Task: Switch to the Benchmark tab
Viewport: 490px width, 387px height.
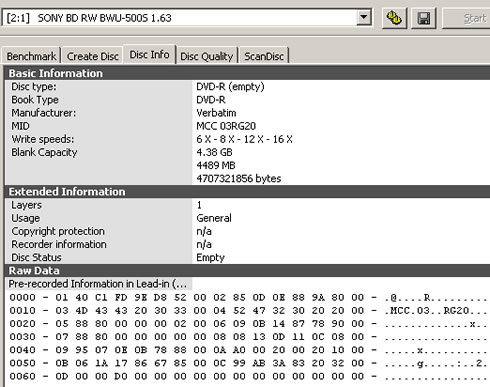Action: [x=31, y=56]
